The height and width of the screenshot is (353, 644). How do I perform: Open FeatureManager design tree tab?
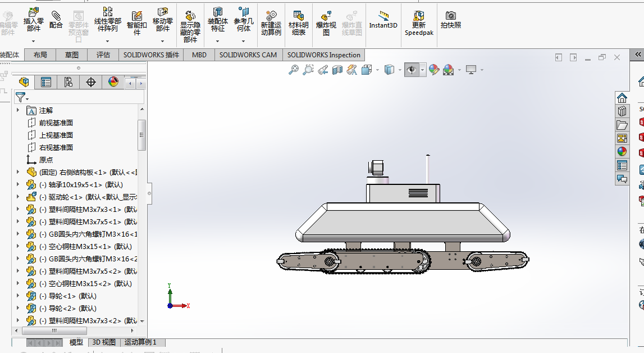click(x=24, y=82)
